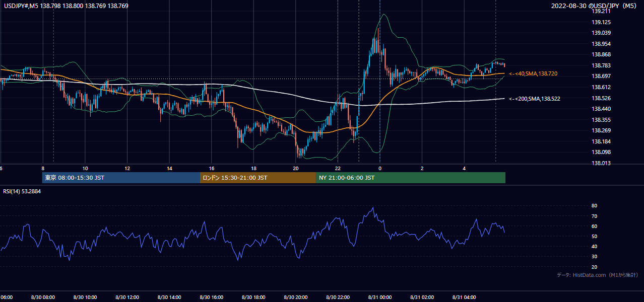Click hour label 22 under the price chart
This screenshot has width=644, height=302.
point(338,168)
